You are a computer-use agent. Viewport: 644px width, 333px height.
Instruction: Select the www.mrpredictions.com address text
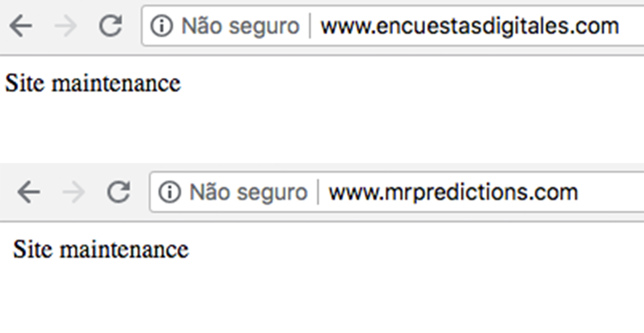(x=453, y=192)
